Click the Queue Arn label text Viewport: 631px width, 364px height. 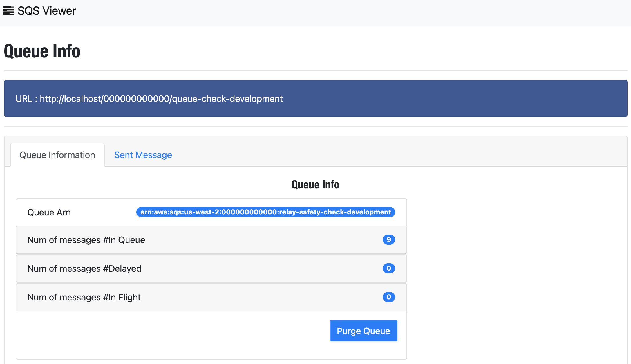49,212
